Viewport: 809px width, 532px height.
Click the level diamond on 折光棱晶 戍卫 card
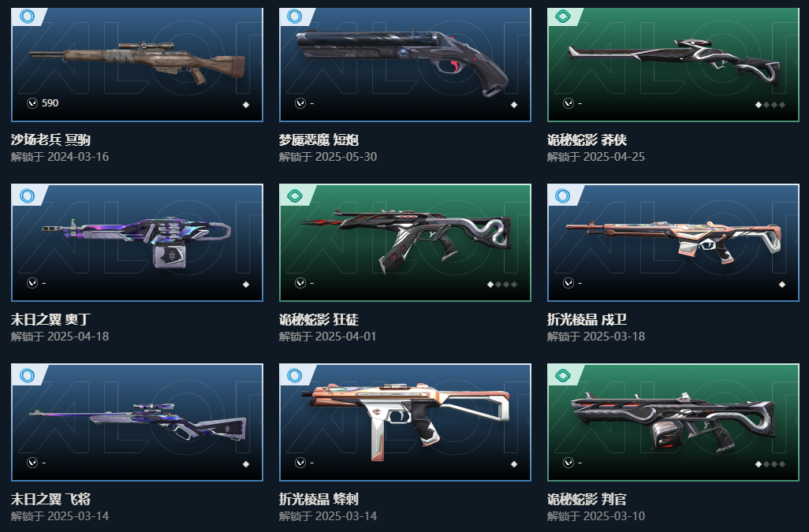(782, 285)
